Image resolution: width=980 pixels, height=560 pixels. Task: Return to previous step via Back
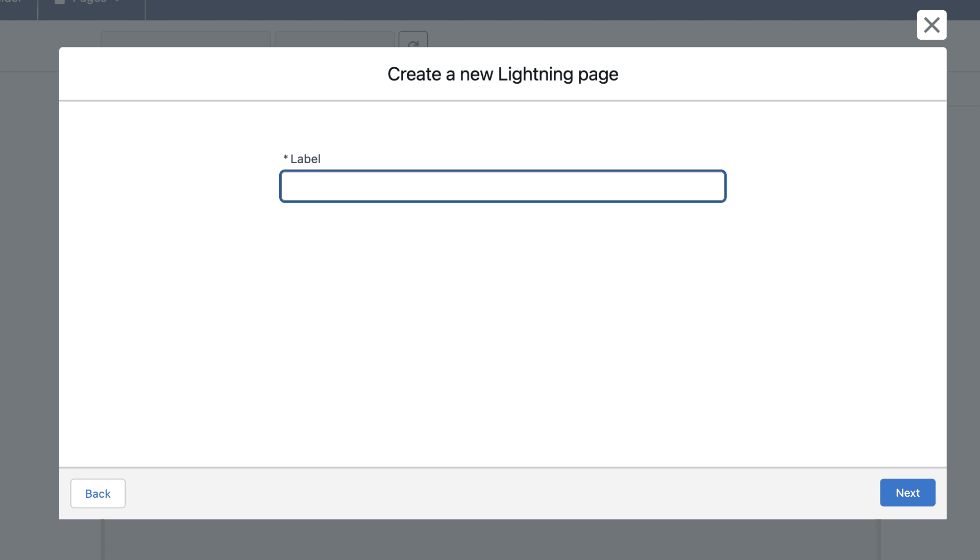tap(97, 494)
